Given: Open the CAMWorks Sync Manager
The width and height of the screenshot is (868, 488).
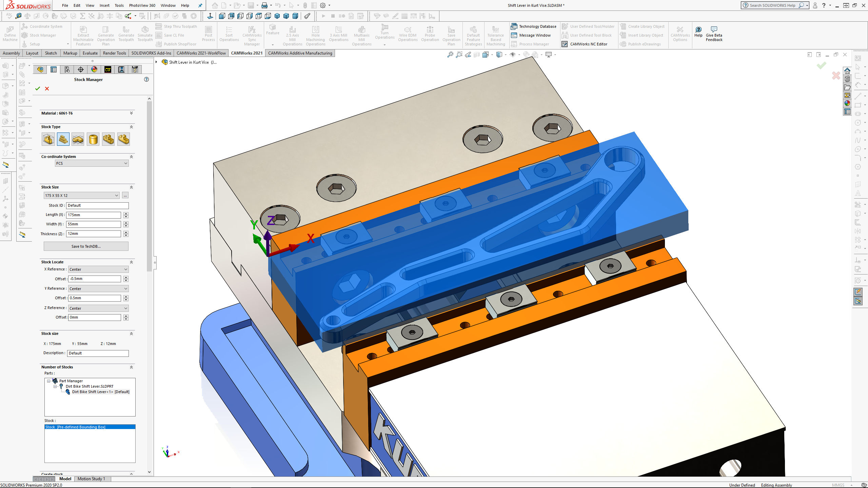Looking at the screenshot, I should coord(252,35).
